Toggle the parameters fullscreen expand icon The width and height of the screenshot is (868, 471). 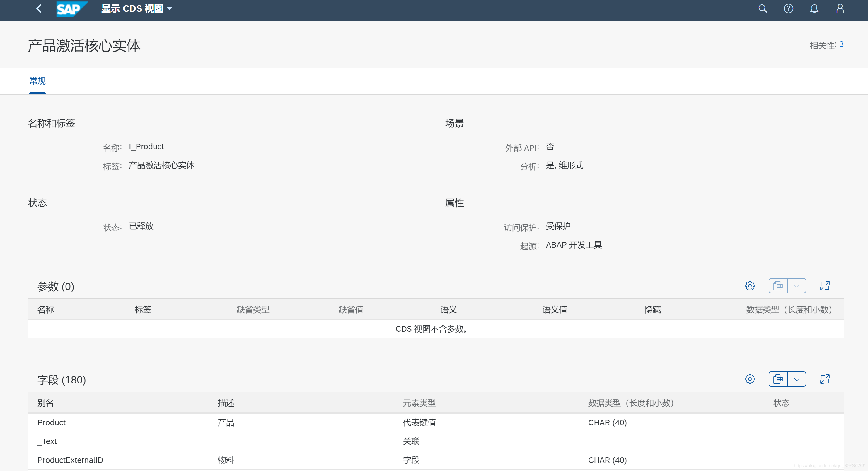click(x=824, y=285)
